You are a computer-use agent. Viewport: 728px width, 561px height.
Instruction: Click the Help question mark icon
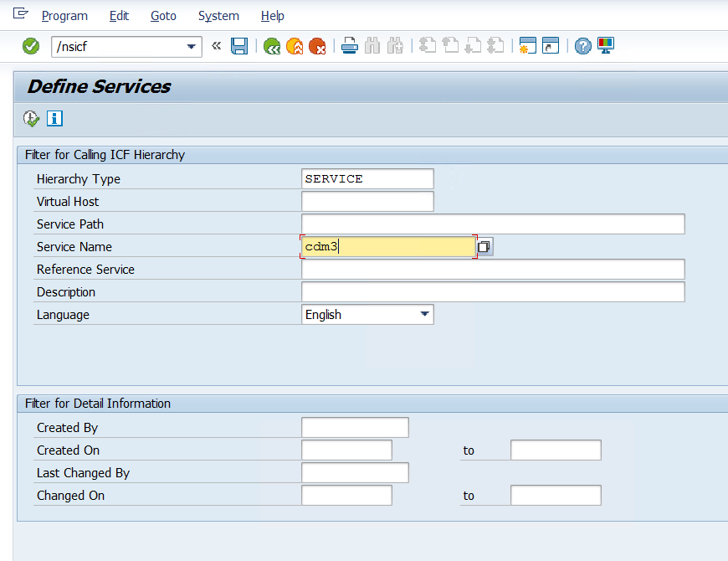click(583, 46)
